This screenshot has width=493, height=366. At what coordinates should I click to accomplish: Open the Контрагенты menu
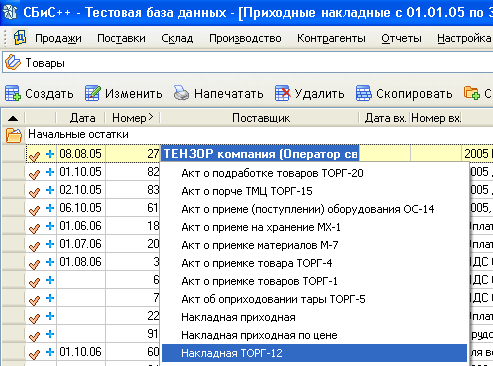(x=331, y=38)
